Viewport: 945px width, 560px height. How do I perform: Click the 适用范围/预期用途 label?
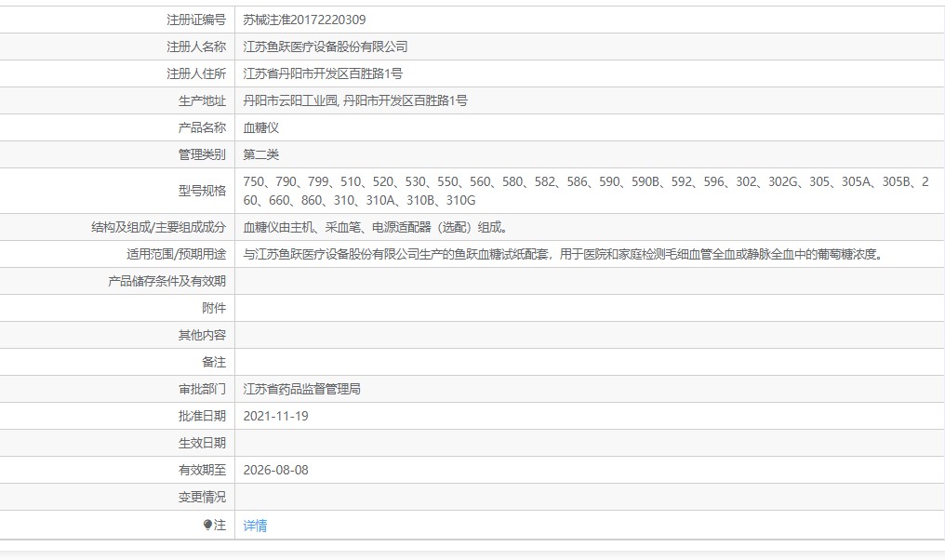176,254
